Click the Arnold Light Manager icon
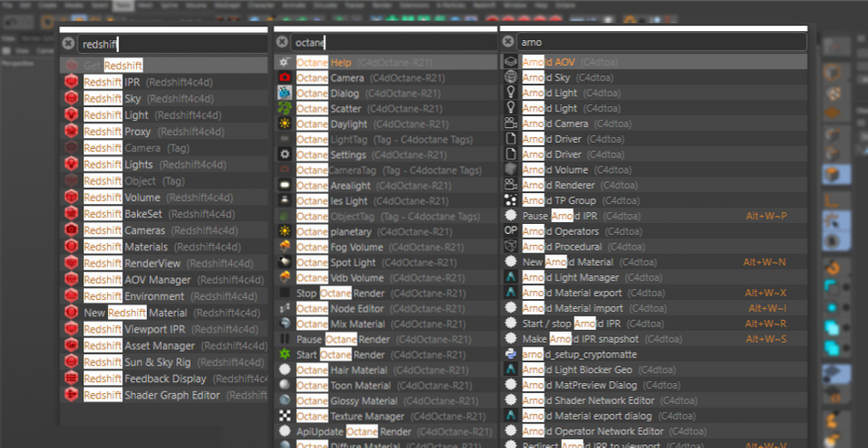Image resolution: width=868 pixels, height=448 pixels. 511,277
